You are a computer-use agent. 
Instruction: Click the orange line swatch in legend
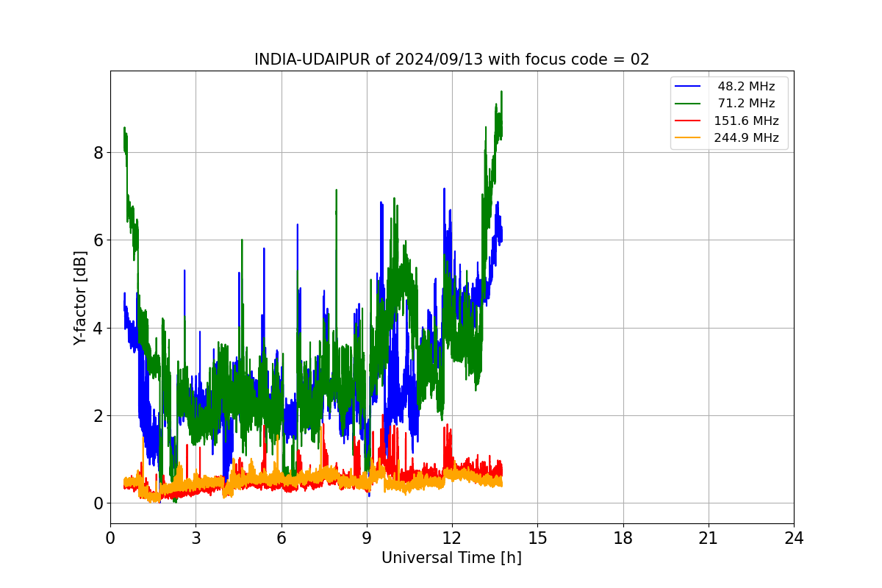tap(688, 137)
